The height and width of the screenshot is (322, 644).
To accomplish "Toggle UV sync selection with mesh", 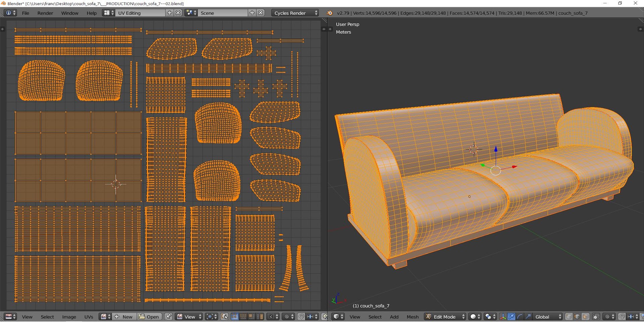I will (x=224, y=317).
